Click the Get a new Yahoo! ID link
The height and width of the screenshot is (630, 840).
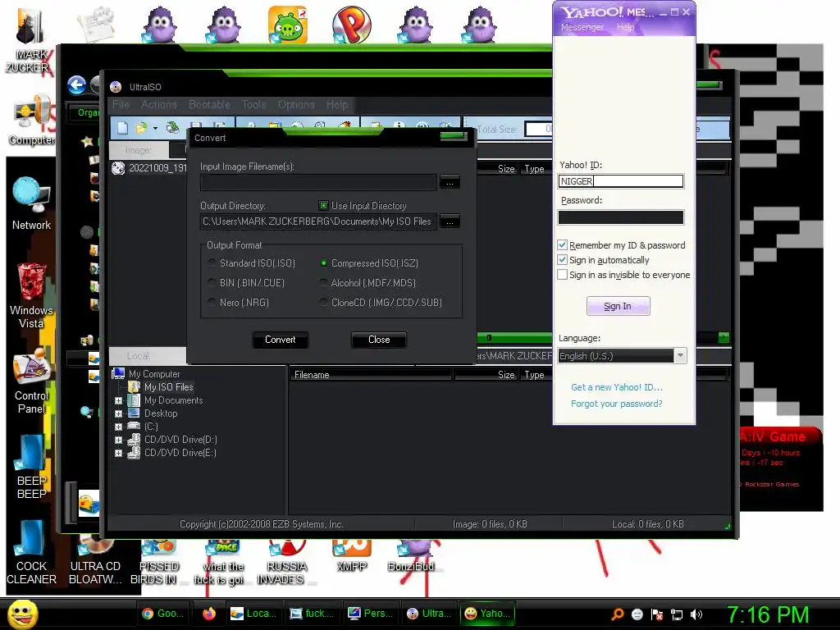pyautogui.click(x=617, y=387)
